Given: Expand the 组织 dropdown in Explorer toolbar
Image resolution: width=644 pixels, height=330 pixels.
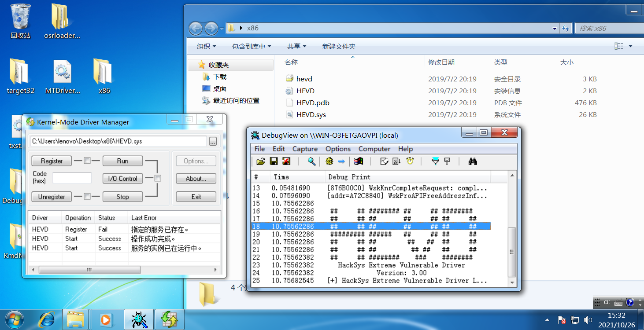Looking at the screenshot, I should [x=207, y=46].
